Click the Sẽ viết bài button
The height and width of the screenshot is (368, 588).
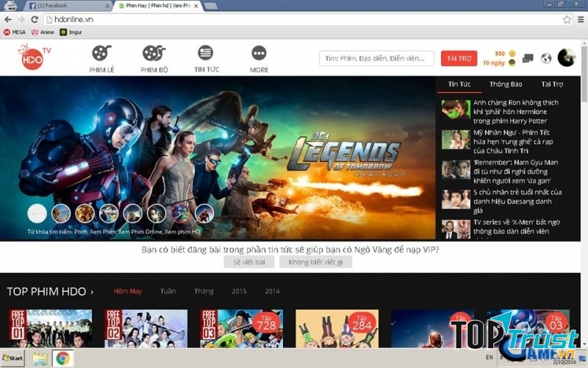click(x=249, y=262)
